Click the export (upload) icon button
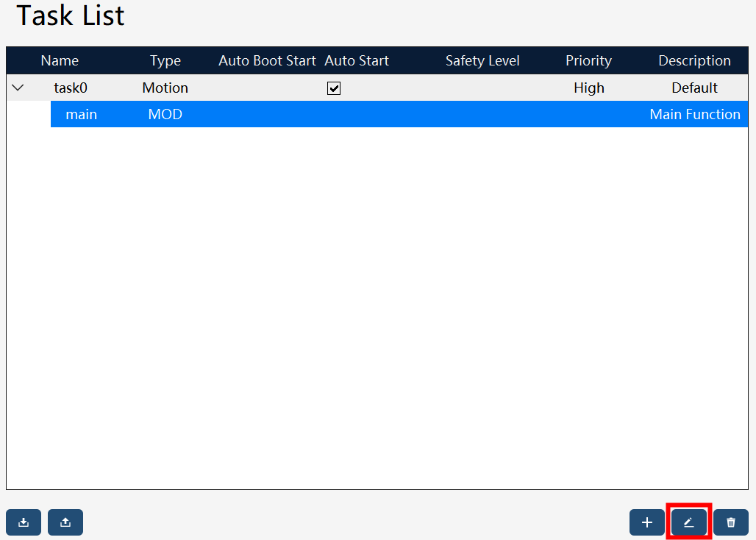The image size is (756, 540). [x=65, y=522]
